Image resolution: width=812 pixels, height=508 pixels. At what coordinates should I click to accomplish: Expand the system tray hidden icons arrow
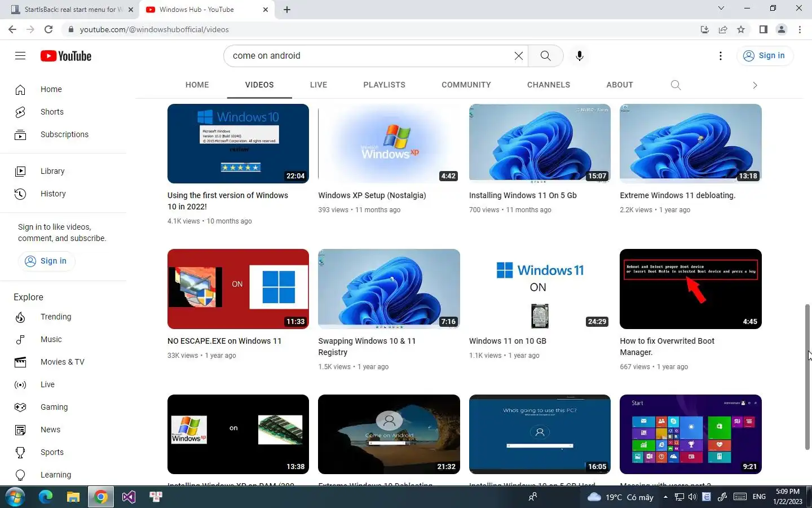point(665,497)
